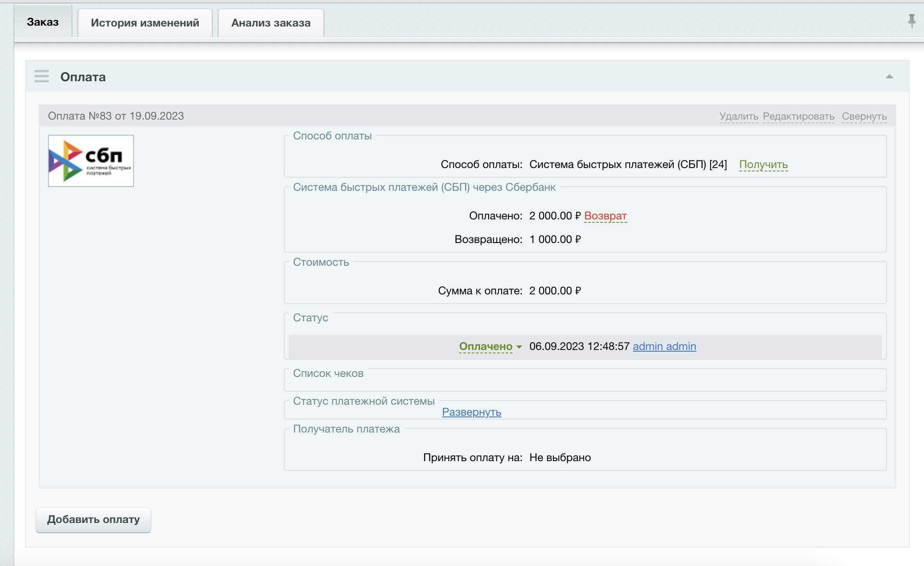The width and height of the screenshot is (924, 566).
Task: Click Редактировать for payment №83
Action: 798,116
